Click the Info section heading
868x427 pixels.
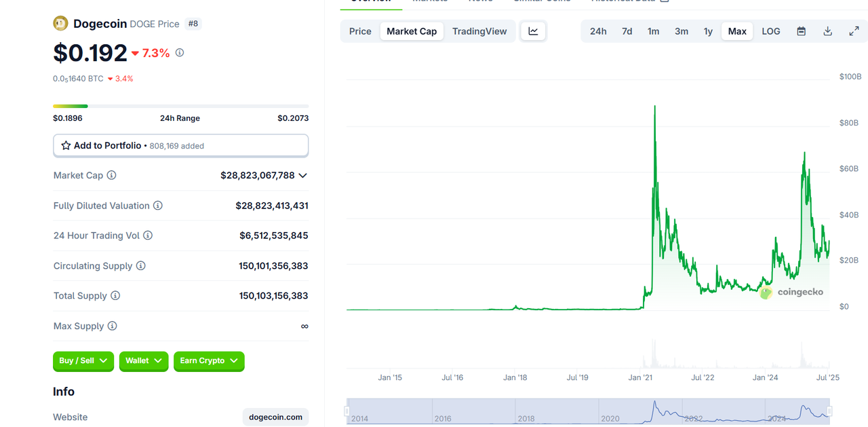pos(64,392)
